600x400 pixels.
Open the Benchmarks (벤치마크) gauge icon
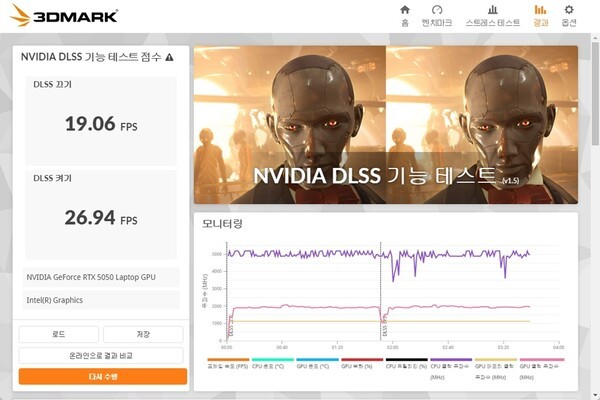pyautogui.click(x=436, y=14)
